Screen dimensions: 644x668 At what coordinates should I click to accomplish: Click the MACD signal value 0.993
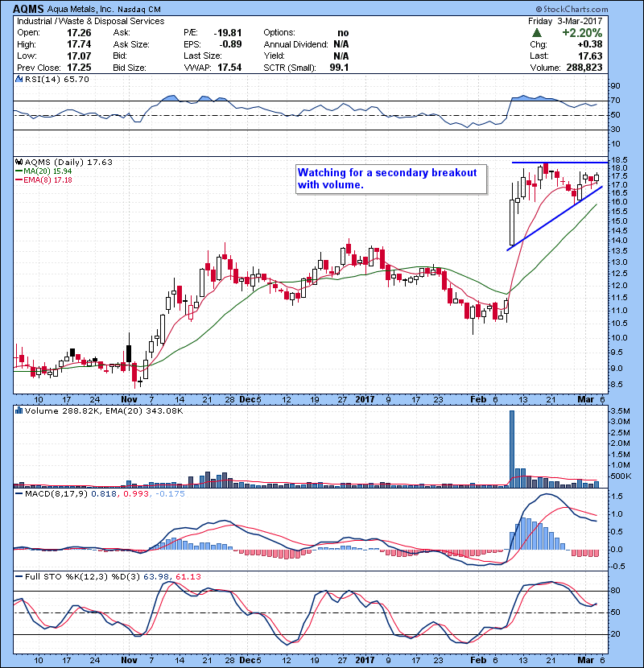(136, 494)
